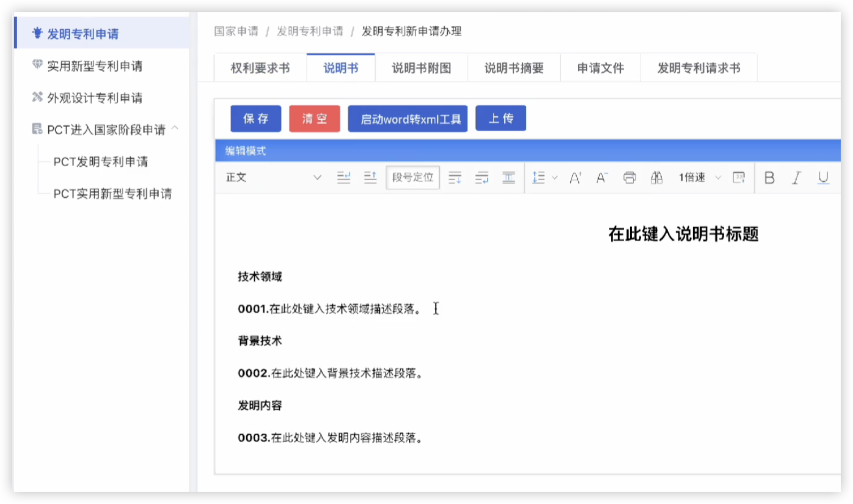Toggle italic formatting

[x=796, y=178]
